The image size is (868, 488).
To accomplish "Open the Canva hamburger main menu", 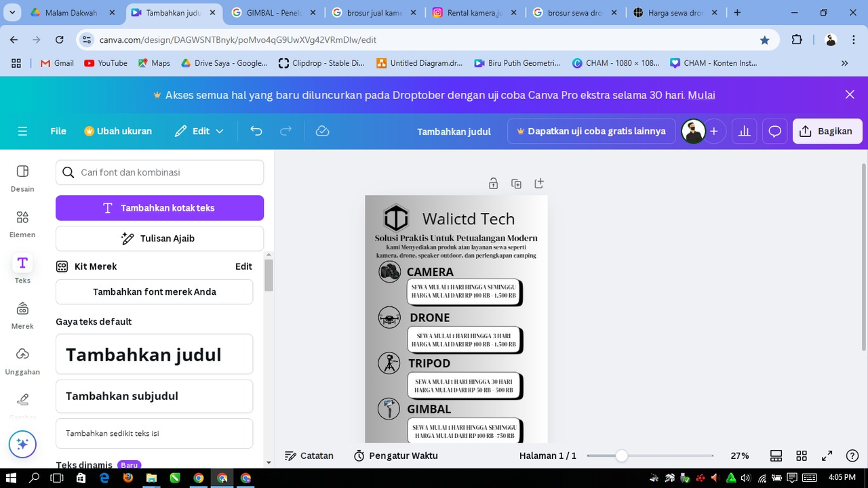I will pos(22,131).
